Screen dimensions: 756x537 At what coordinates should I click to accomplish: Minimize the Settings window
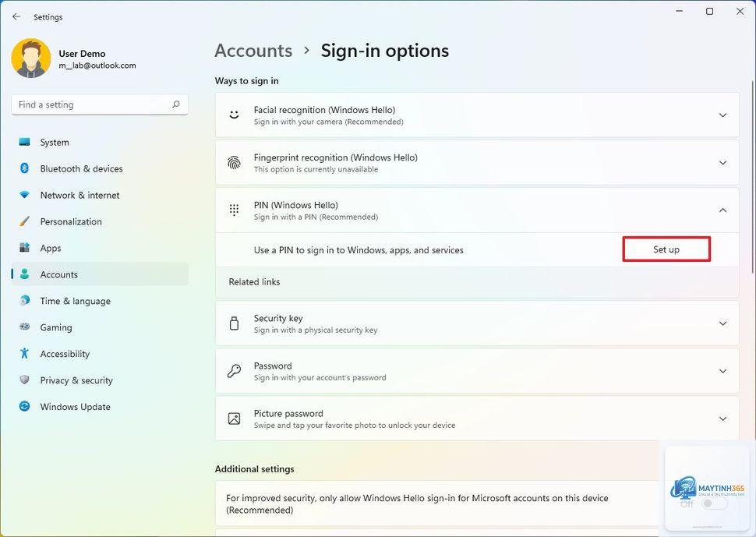(680, 11)
